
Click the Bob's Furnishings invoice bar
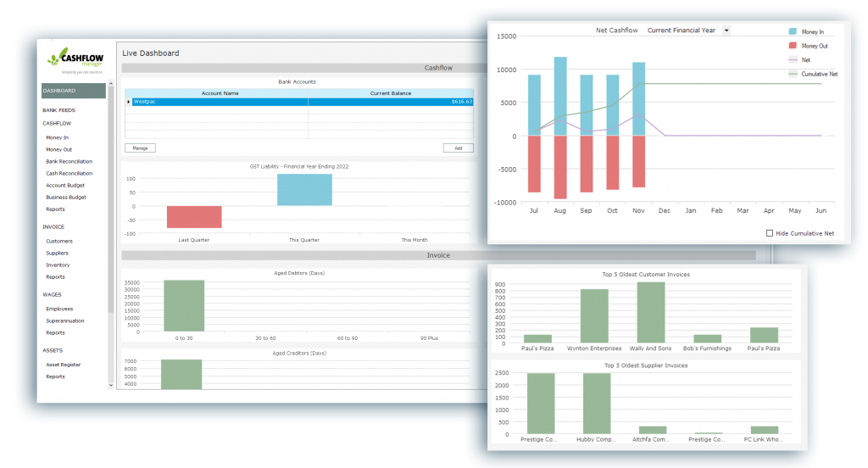coord(708,338)
